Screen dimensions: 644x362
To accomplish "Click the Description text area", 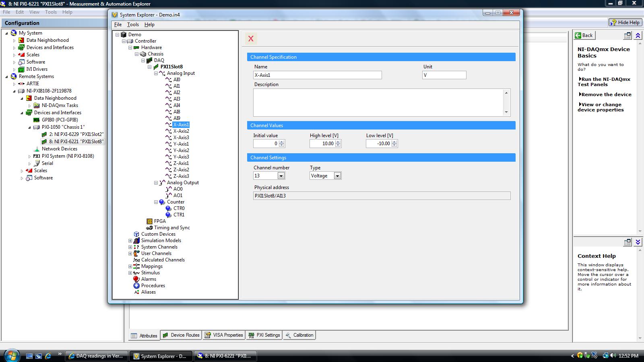I will pos(382,103).
